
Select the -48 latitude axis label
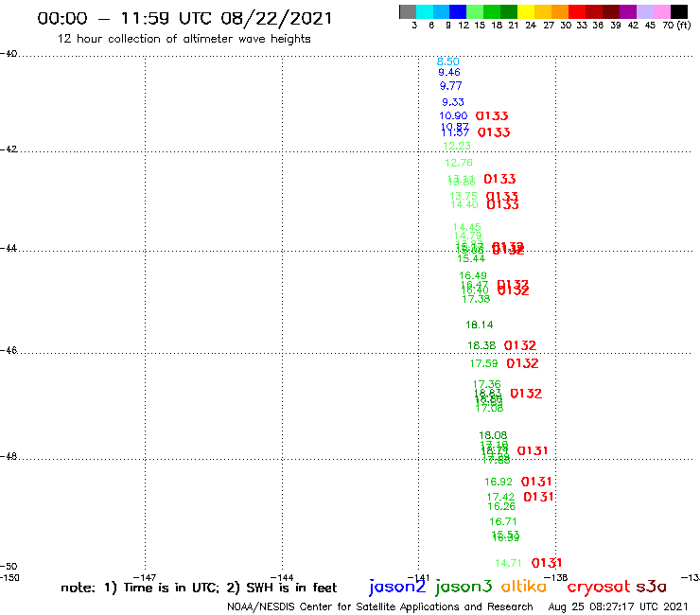point(9,456)
